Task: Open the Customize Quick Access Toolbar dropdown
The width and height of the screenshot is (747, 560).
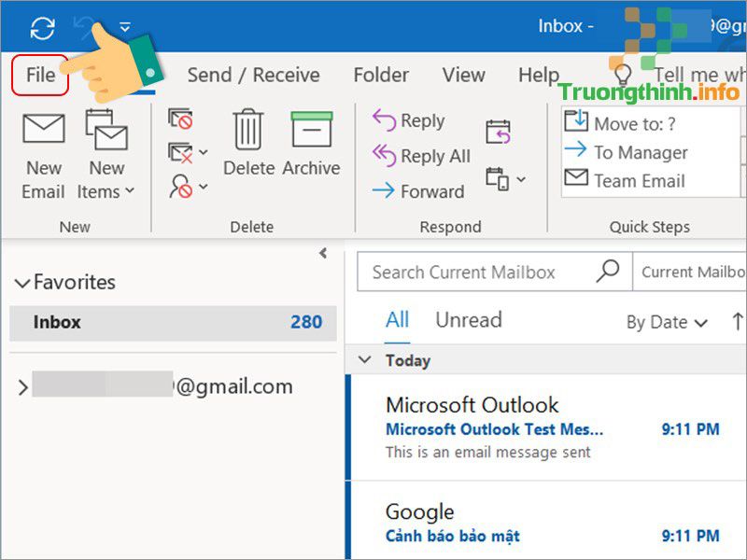Action: coord(125,27)
